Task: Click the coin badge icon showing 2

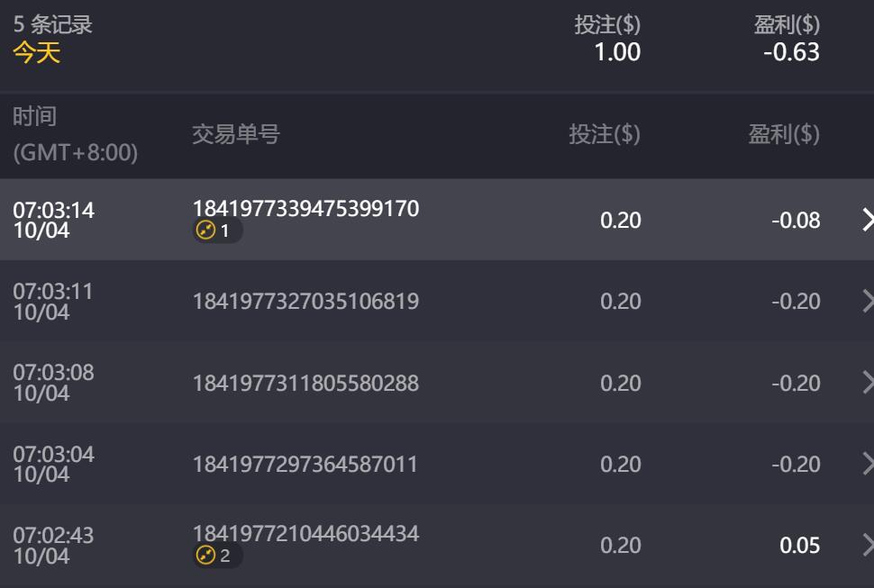Action: (x=207, y=557)
